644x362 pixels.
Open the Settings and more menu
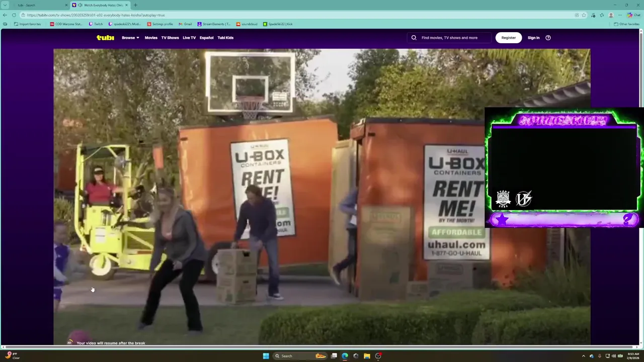tap(620, 15)
